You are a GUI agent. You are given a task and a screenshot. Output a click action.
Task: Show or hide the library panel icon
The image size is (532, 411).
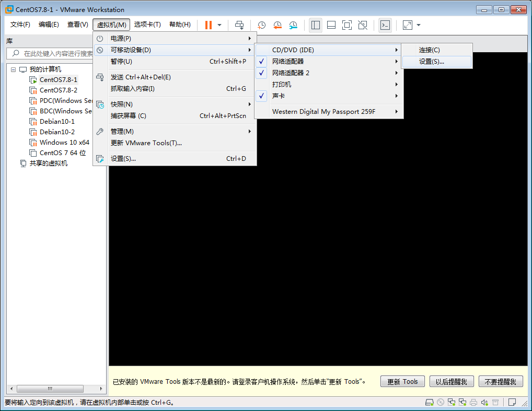pyautogui.click(x=315, y=25)
